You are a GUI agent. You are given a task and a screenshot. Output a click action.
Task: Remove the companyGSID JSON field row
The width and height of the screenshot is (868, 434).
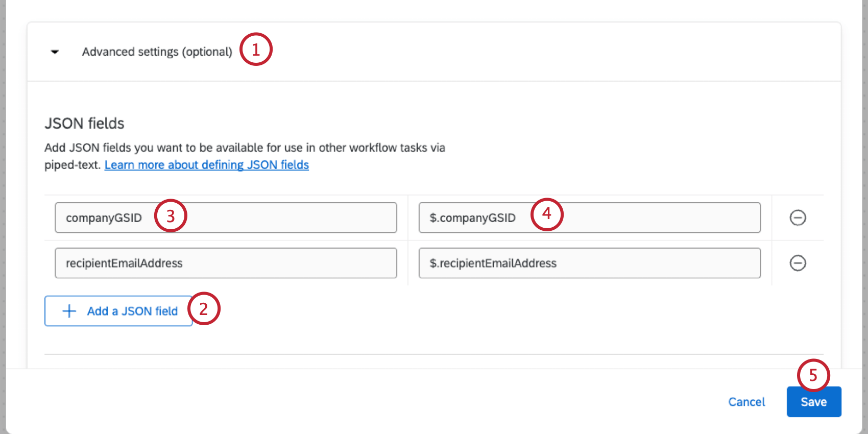coord(798,218)
